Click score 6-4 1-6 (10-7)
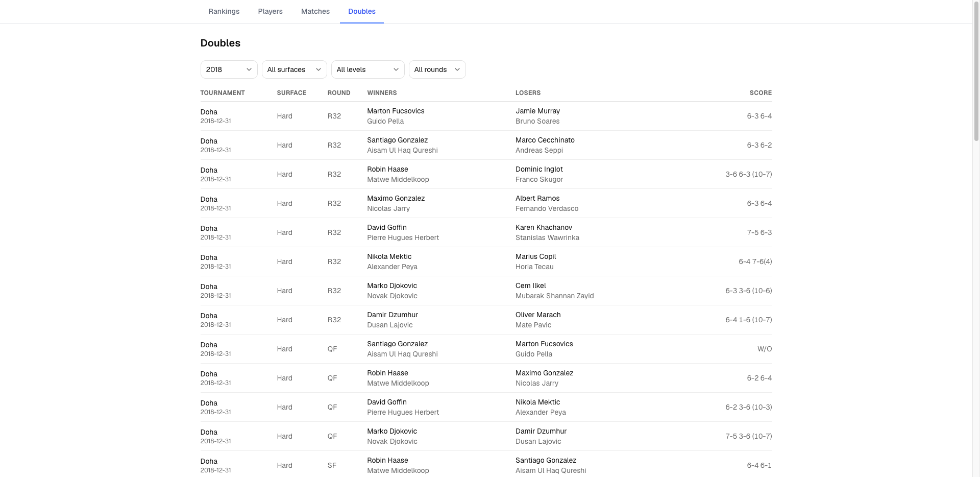Screen dimensions: 980x477 [x=749, y=320]
